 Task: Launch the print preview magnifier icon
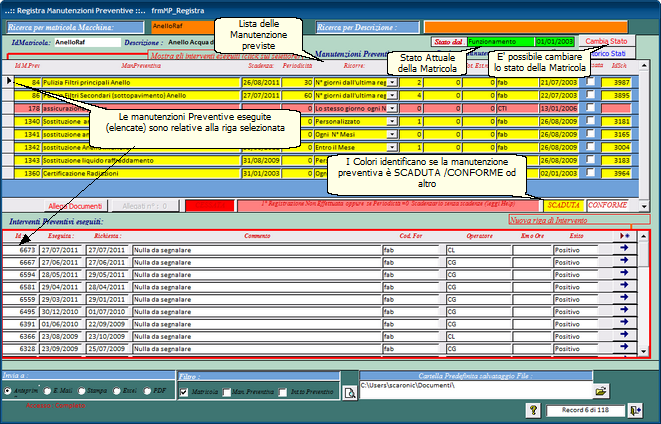pos(350,393)
